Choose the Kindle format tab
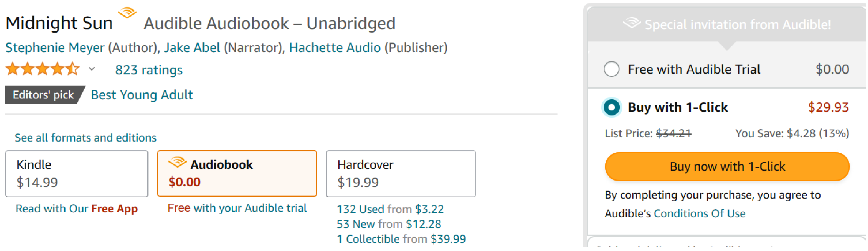The height and width of the screenshot is (251, 868). click(x=77, y=174)
